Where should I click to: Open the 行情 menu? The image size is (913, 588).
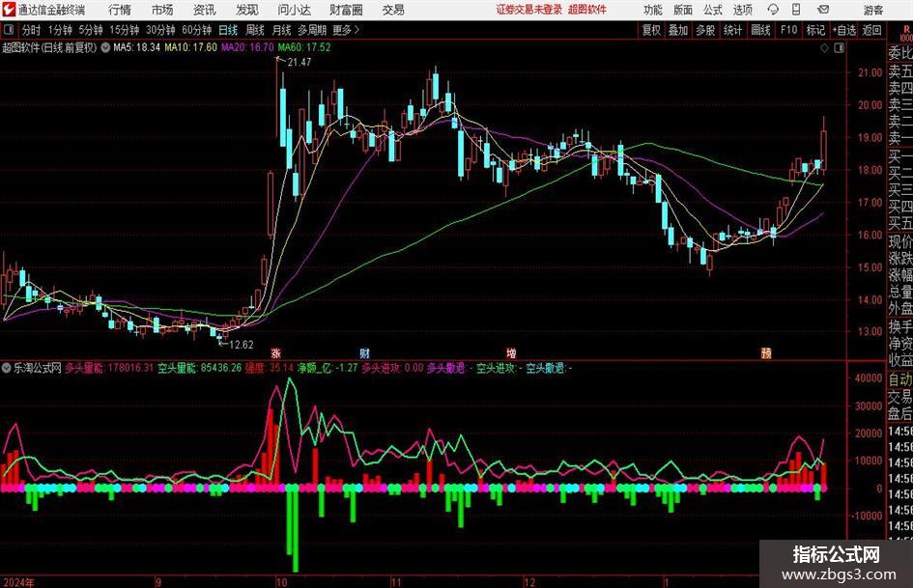(120, 10)
